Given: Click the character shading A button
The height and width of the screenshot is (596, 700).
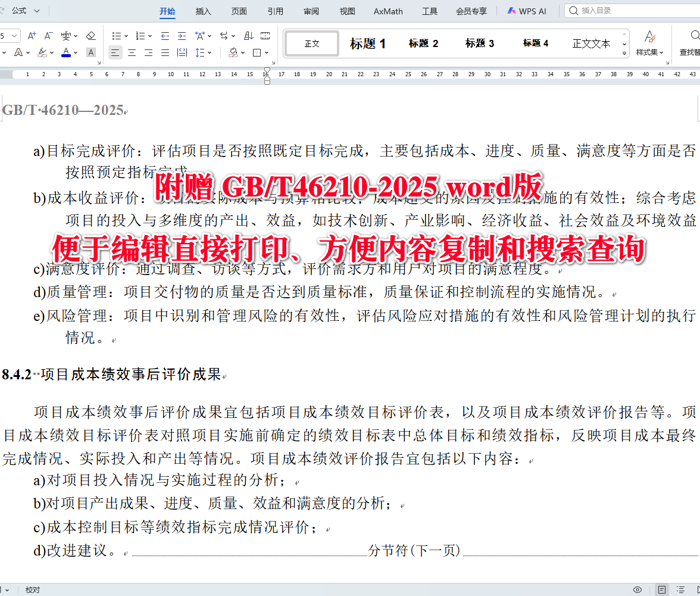Looking at the screenshot, I should coord(90,53).
